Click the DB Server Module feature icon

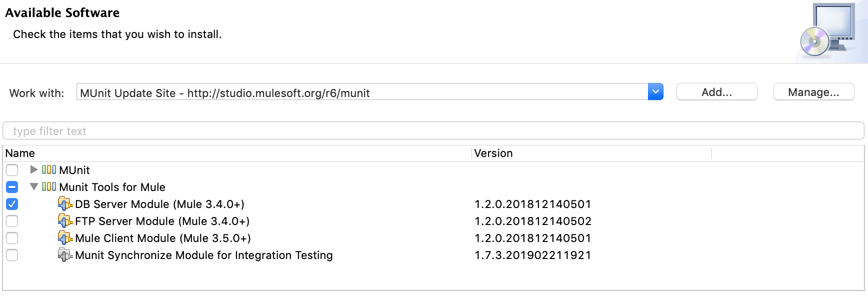[x=65, y=204]
